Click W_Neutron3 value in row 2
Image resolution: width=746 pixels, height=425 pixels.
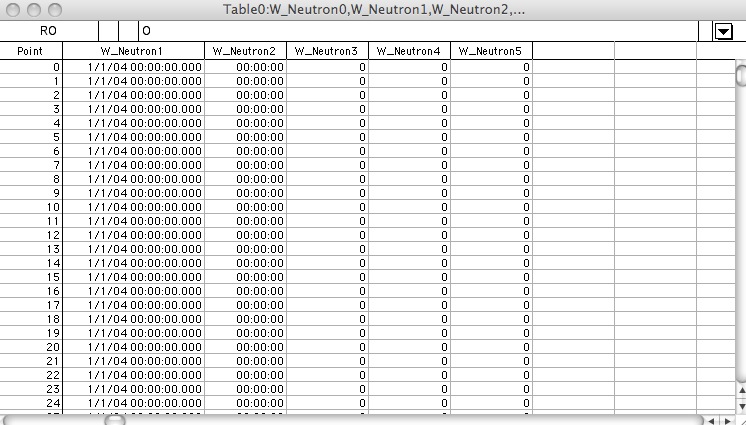tap(327, 95)
